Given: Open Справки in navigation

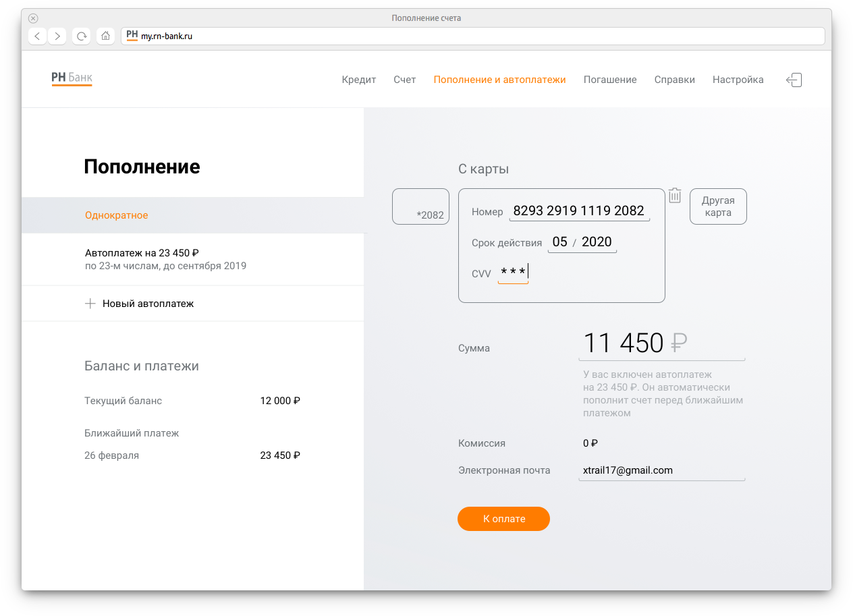Looking at the screenshot, I should [674, 80].
